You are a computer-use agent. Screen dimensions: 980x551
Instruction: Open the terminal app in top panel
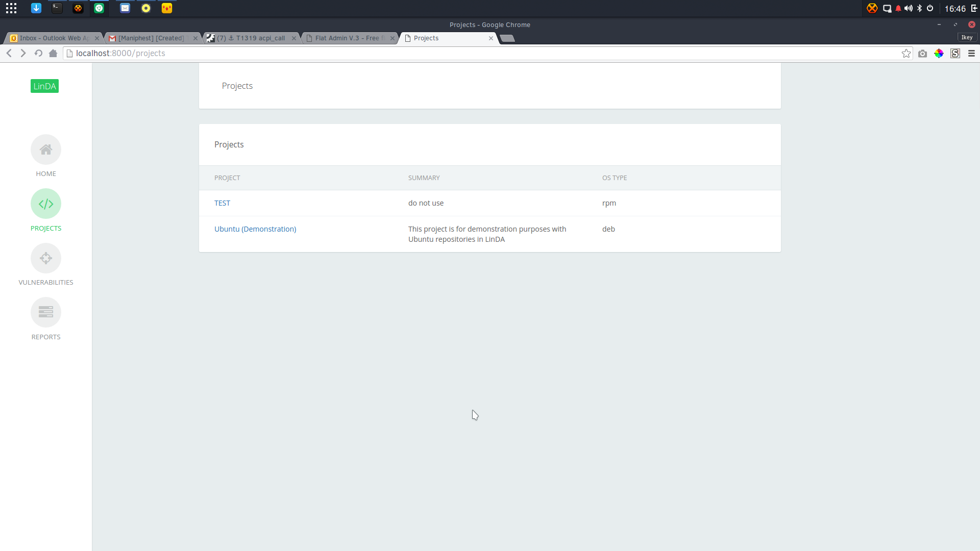57,8
